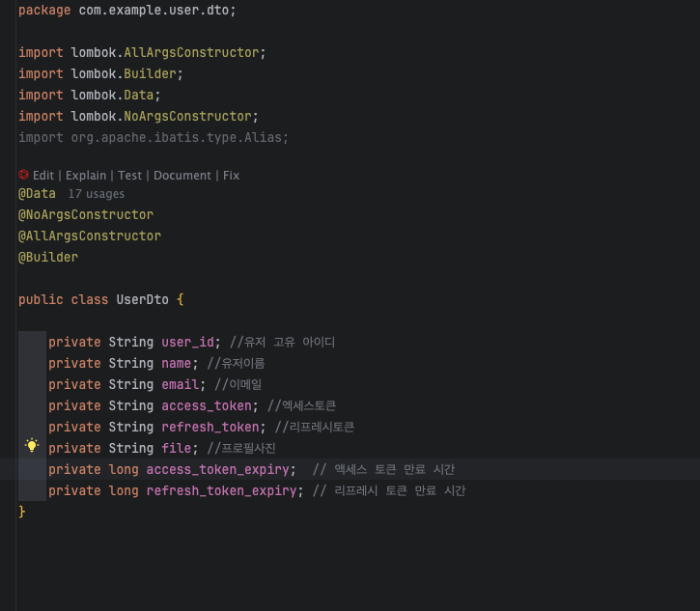Click the refresh_token_expiry field identifier
The width and height of the screenshot is (700, 611).
click(221, 491)
